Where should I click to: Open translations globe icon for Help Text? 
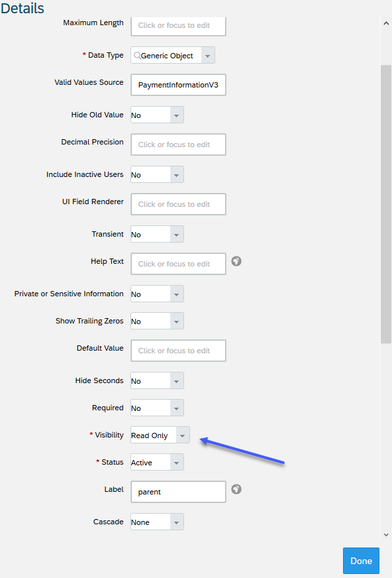click(236, 261)
